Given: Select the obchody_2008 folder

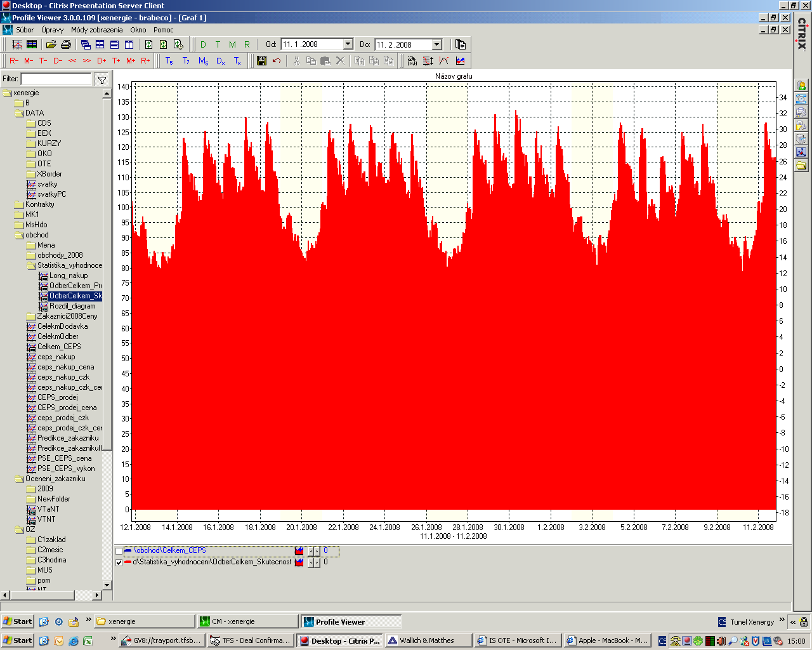Looking at the screenshot, I should point(60,255).
